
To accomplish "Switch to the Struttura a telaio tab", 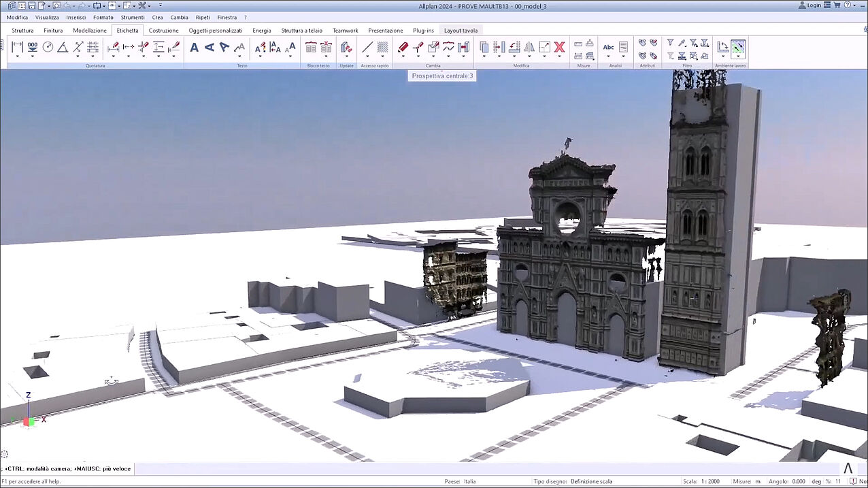I will pyautogui.click(x=302, y=31).
